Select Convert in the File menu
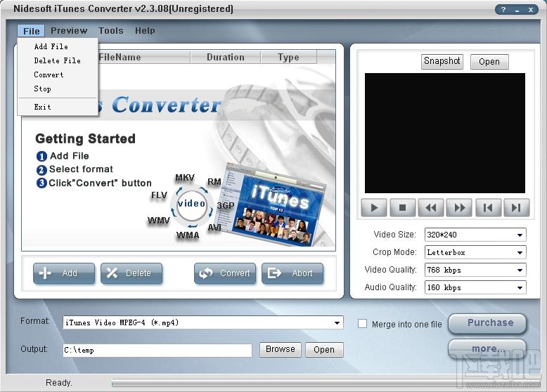The height and width of the screenshot is (392, 547). point(58,74)
